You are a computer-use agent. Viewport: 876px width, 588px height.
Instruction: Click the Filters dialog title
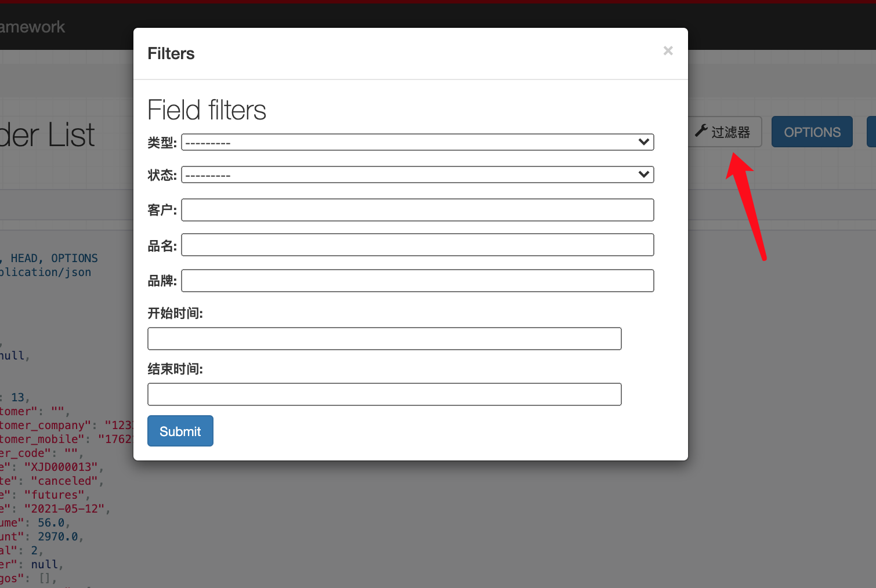click(171, 53)
